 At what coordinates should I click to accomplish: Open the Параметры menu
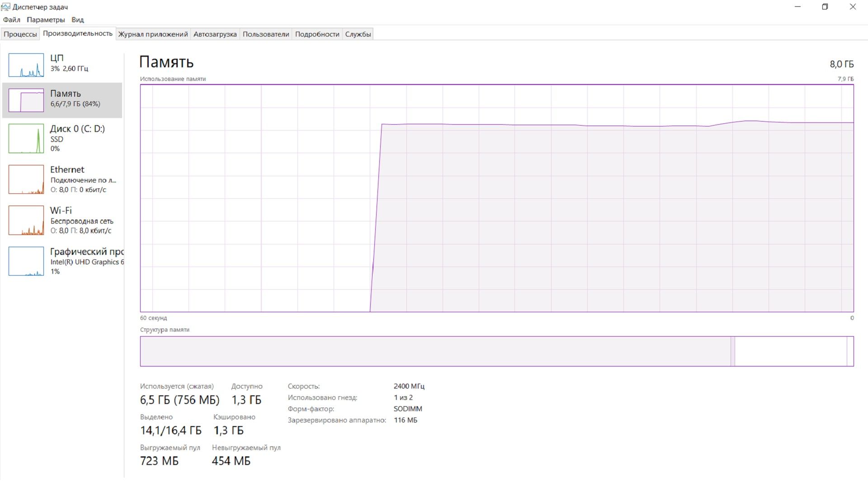tap(46, 20)
